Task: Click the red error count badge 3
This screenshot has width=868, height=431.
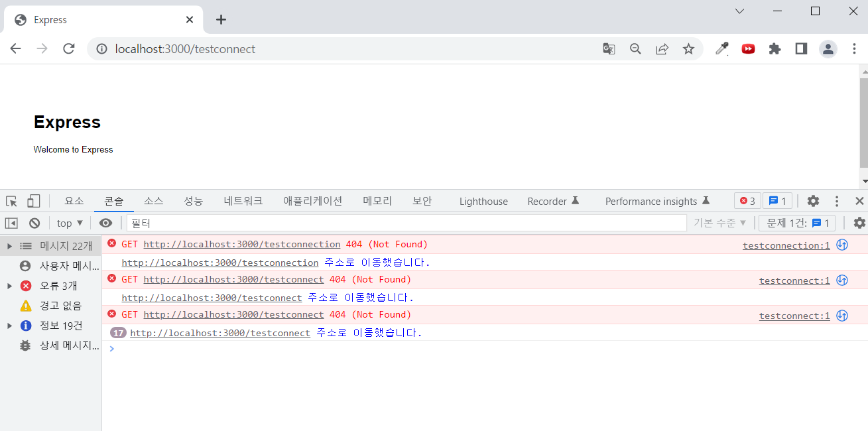Action: pos(747,201)
